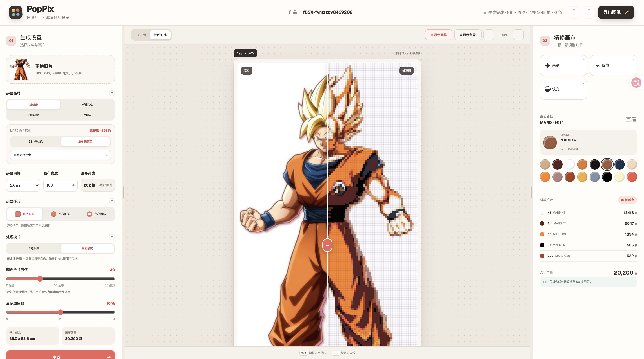Click the 画布宽度 input showing 100
The image size is (644, 359).
click(60, 185)
